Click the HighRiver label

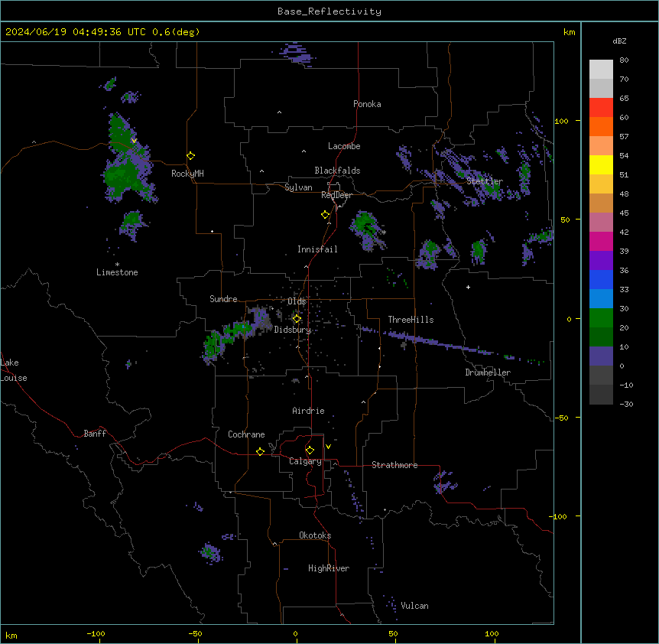(x=329, y=568)
